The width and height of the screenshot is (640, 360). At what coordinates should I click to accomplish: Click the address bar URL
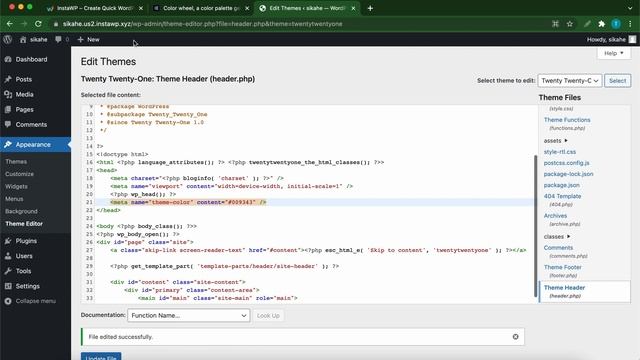[202, 24]
